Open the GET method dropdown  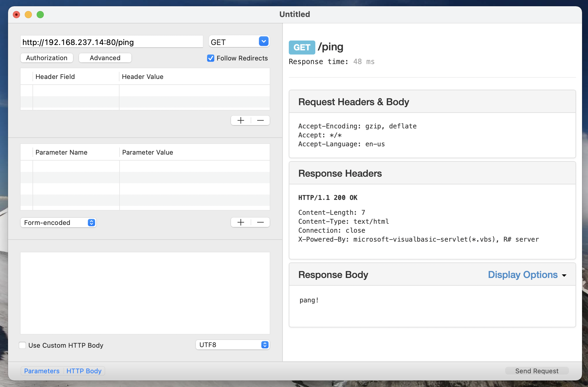[x=263, y=41]
